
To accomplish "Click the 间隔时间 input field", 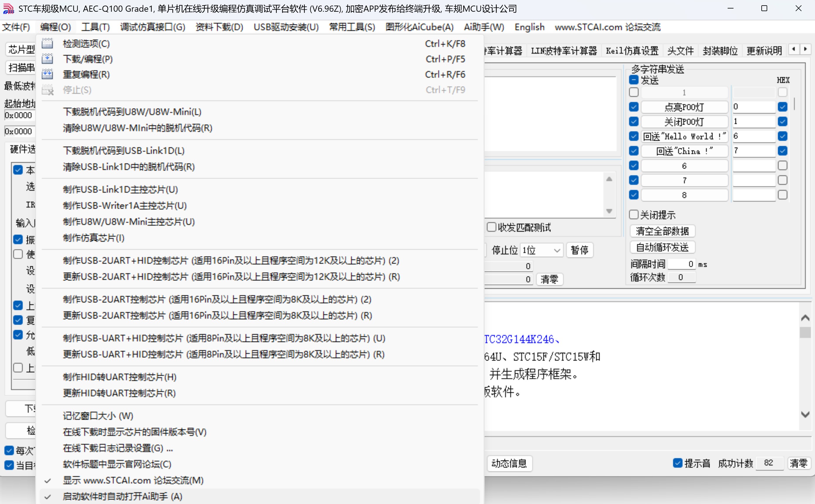I will click(x=682, y=264).
